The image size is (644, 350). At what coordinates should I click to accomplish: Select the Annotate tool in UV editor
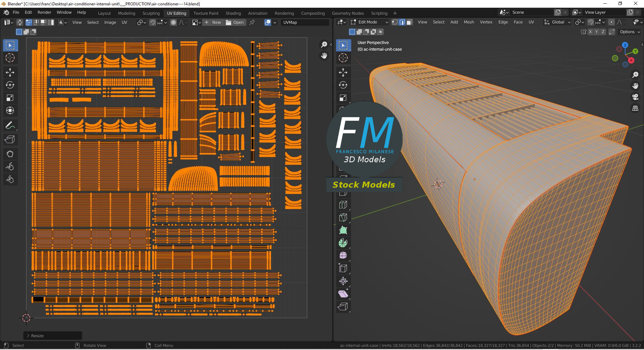click(10, 126)
